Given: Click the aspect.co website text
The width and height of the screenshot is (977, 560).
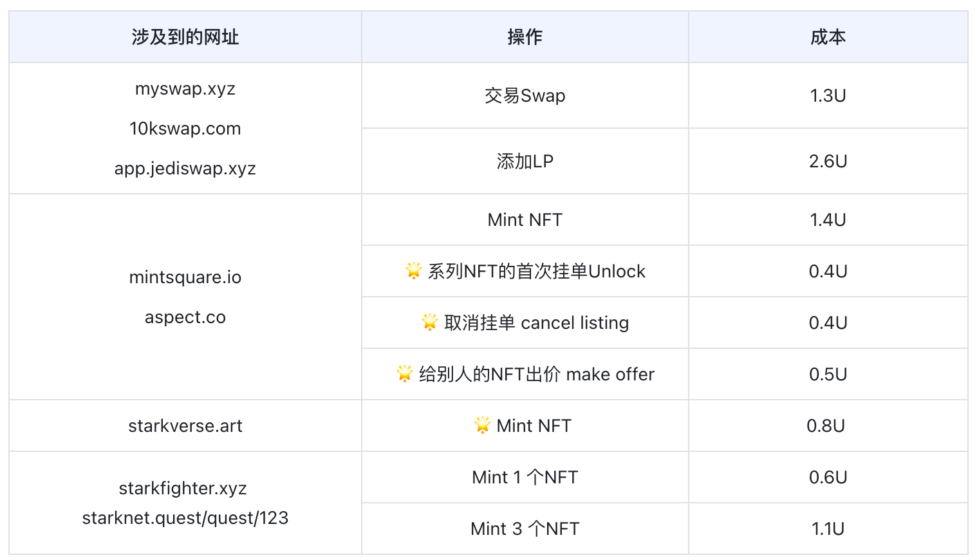Looking at the screenshot, I should point(185,317).
